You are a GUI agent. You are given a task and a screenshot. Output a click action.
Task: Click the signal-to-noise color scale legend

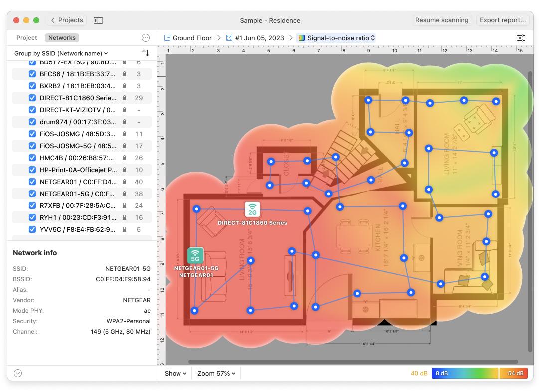(479, 373)
